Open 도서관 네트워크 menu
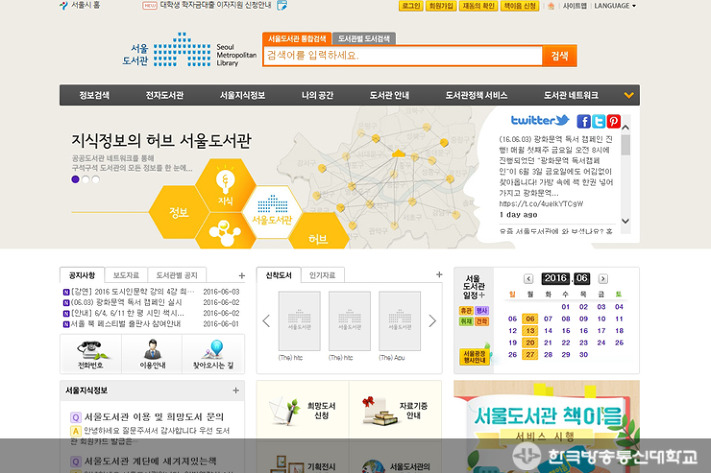Screen dimensions: 711x473 (x=571, y=95)
